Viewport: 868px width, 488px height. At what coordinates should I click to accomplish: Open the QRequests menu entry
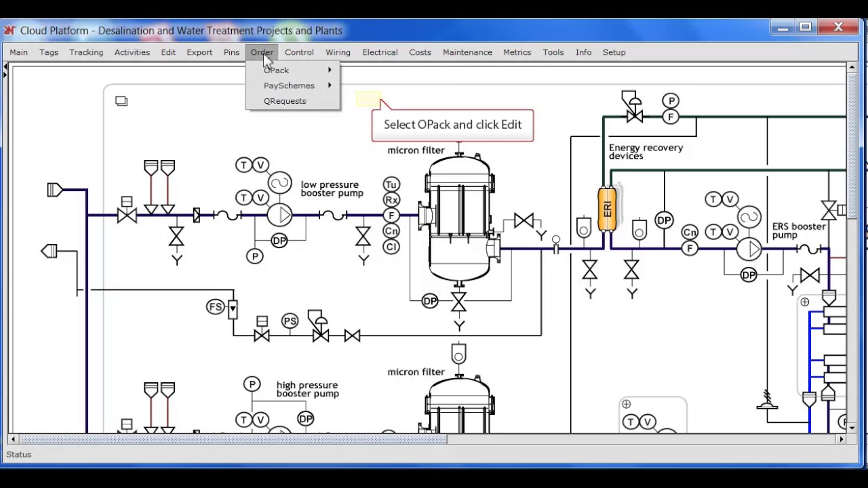coord(285,101)
